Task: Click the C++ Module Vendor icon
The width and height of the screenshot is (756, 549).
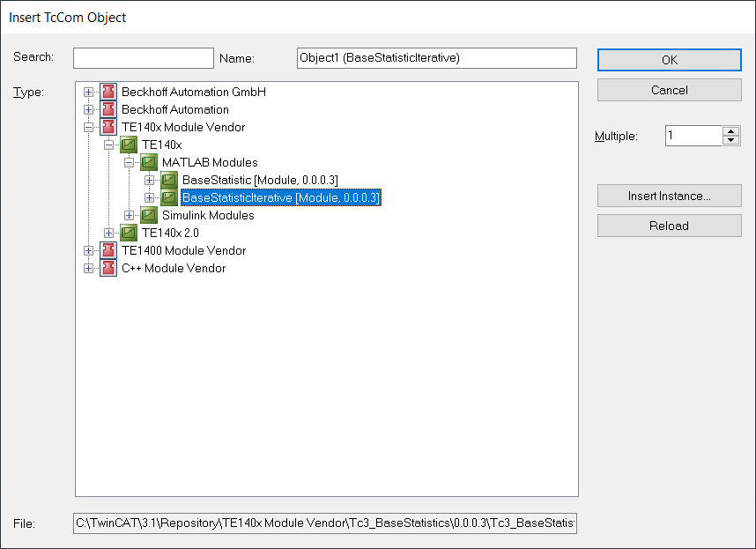Action: click(108, 268)
